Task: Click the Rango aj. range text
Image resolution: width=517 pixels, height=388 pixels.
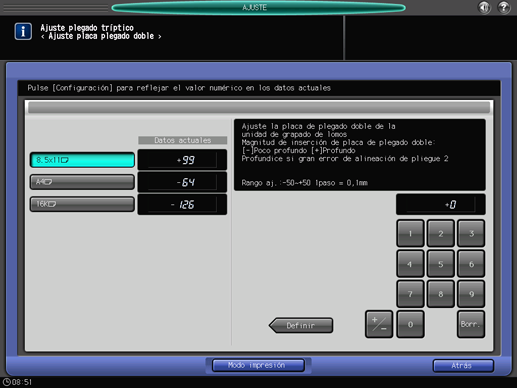Action: pos(304,183)
